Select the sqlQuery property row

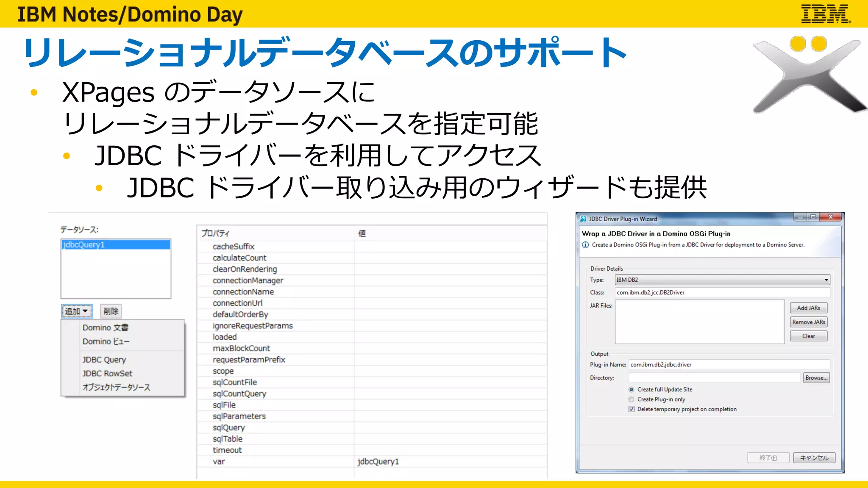(372, 428)
